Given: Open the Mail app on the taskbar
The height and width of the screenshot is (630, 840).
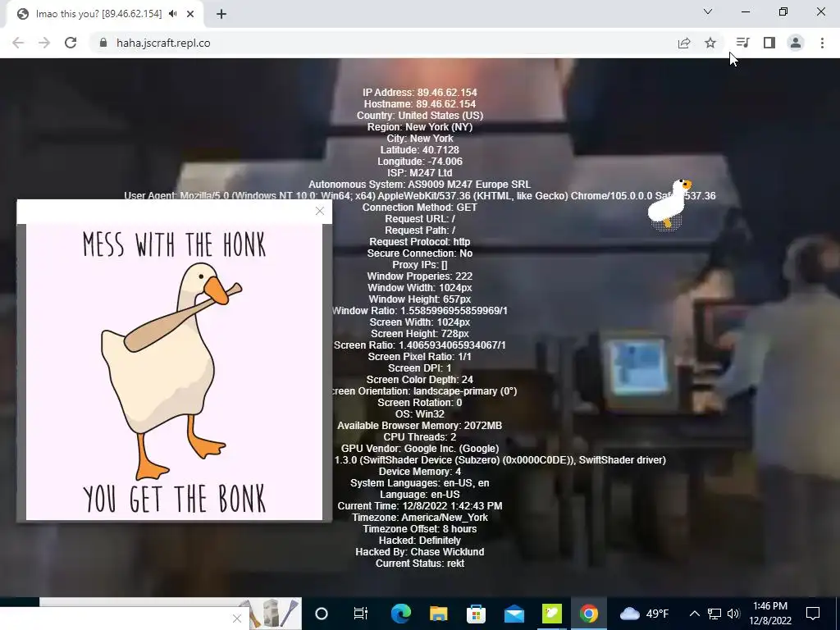Looking at the screenshot, I should 514,614.
